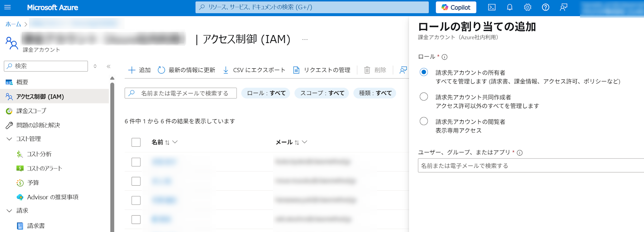
Task: Collapse the コスト管理 section
Action: point(9,139)
